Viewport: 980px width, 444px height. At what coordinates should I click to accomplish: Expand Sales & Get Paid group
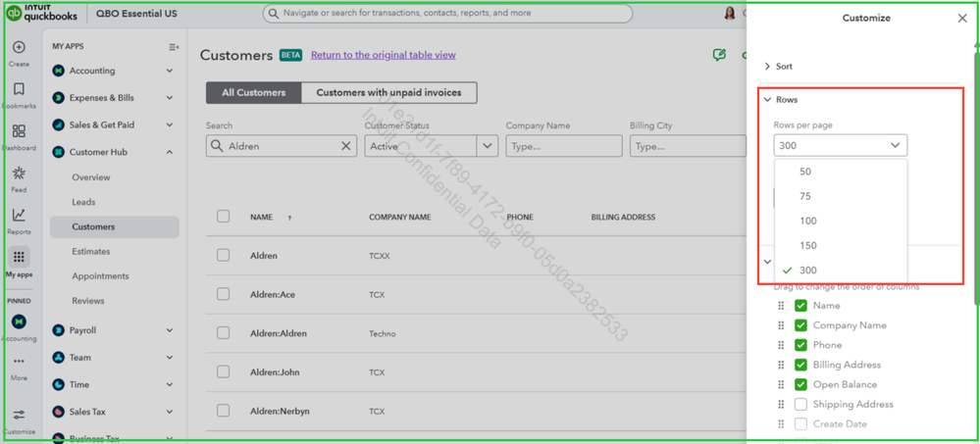pyautogui.click(x=170, y=124)
